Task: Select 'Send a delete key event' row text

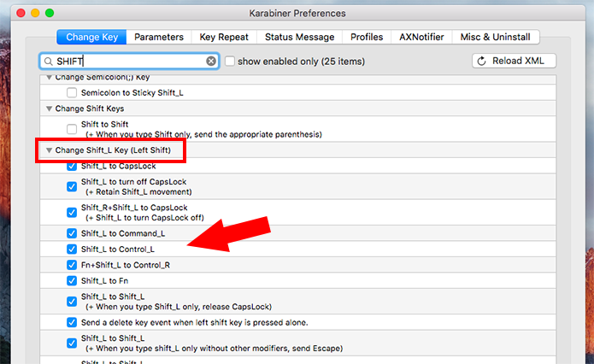Action: pos(194,323)
